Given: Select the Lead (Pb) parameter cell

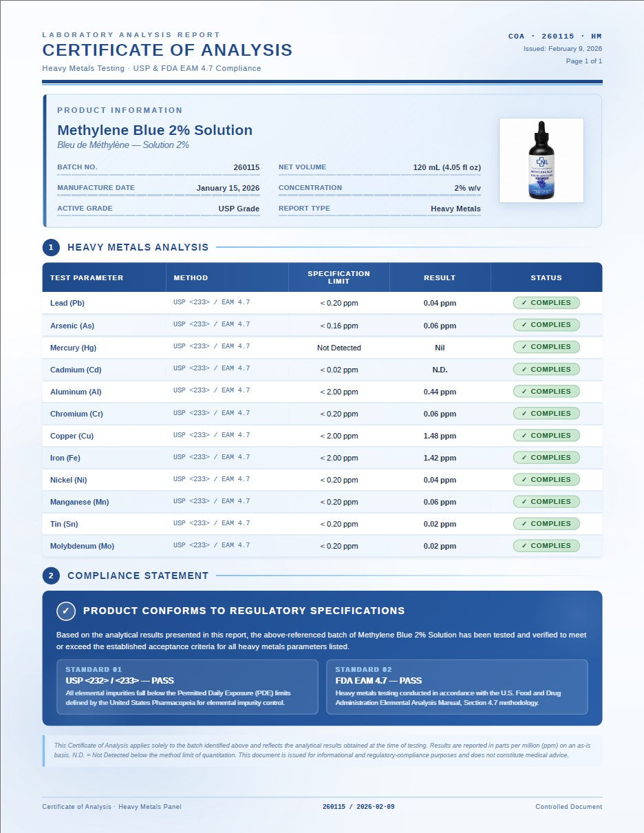Looking at the screenshot, I should [104, 303].
